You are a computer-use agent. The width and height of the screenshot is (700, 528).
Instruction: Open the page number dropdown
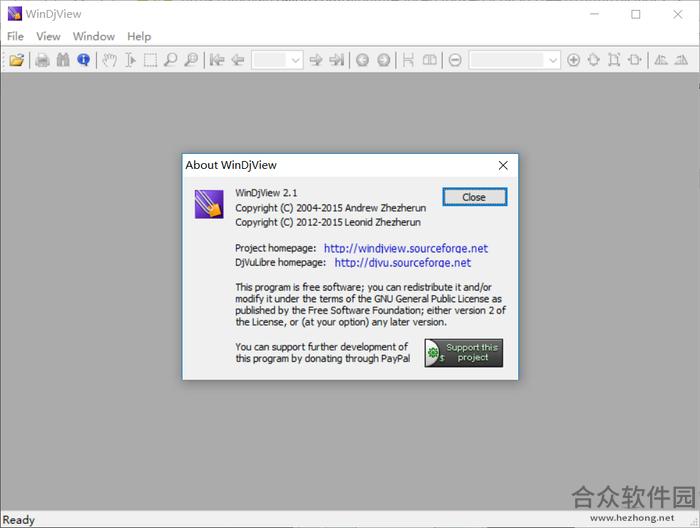295,60
